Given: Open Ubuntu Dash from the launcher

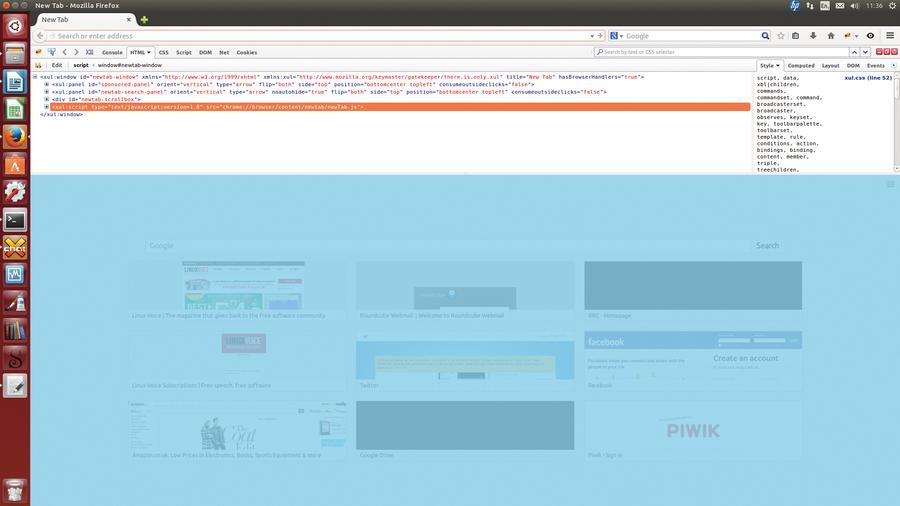Looking at the screenshot, I should point(15,26).
